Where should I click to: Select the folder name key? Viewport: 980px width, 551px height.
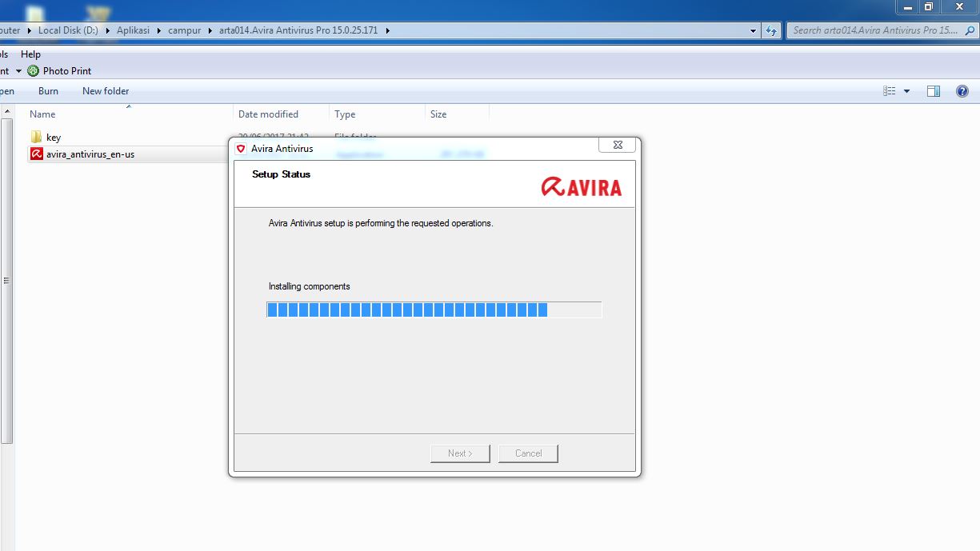point(54,138)
